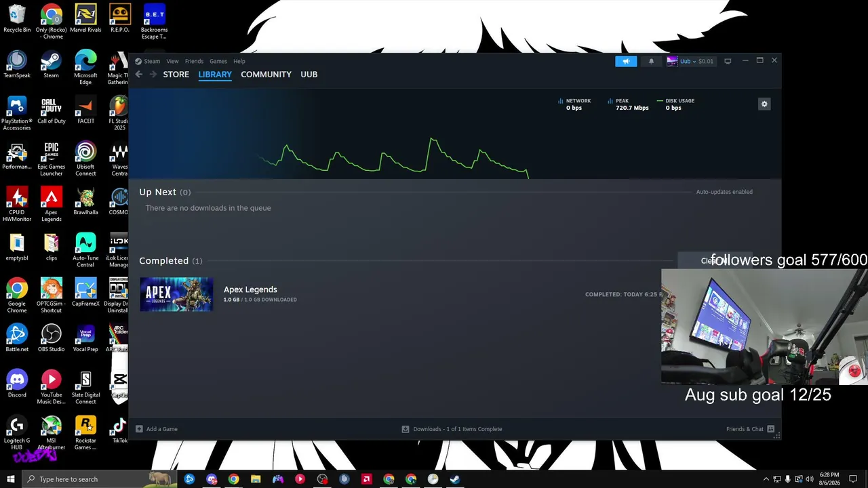Open Slate Digital Connect desktop icon
The image size is (868, 488).
(85, 387)
